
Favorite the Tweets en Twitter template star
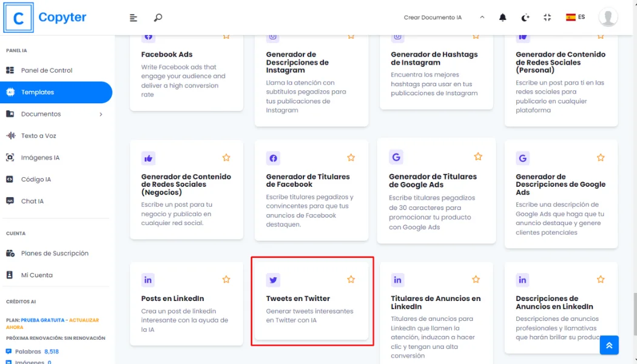[x=351, y=280]
